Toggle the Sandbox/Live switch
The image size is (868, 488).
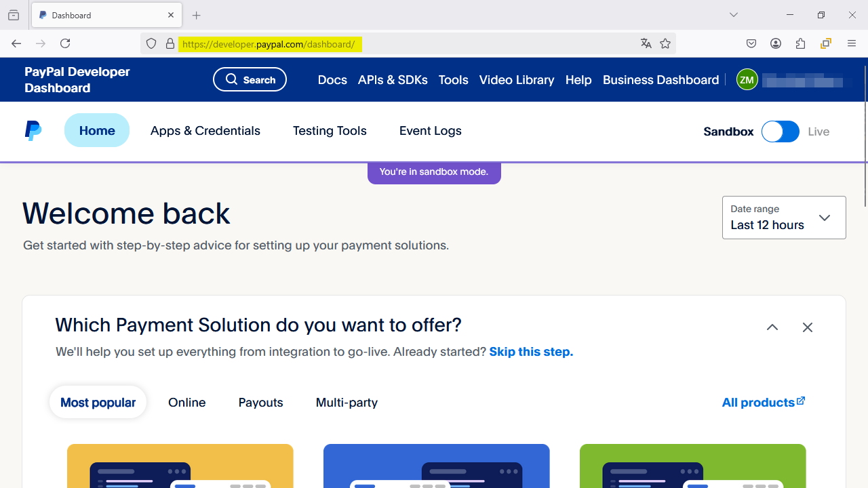click(781, 131)
